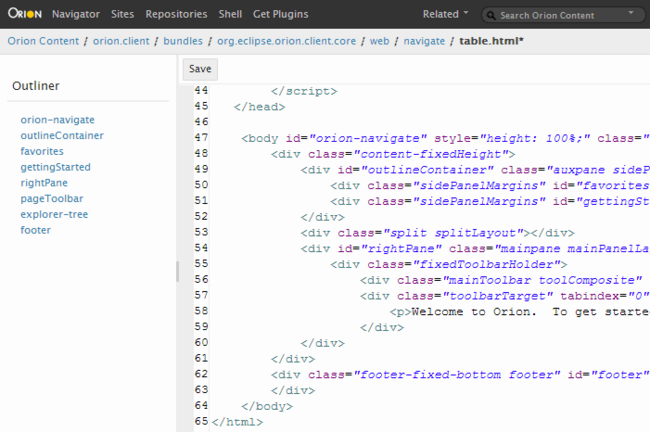Open the search options dropdown arrow
Screen dimensions: 650x432
[631, 13]
